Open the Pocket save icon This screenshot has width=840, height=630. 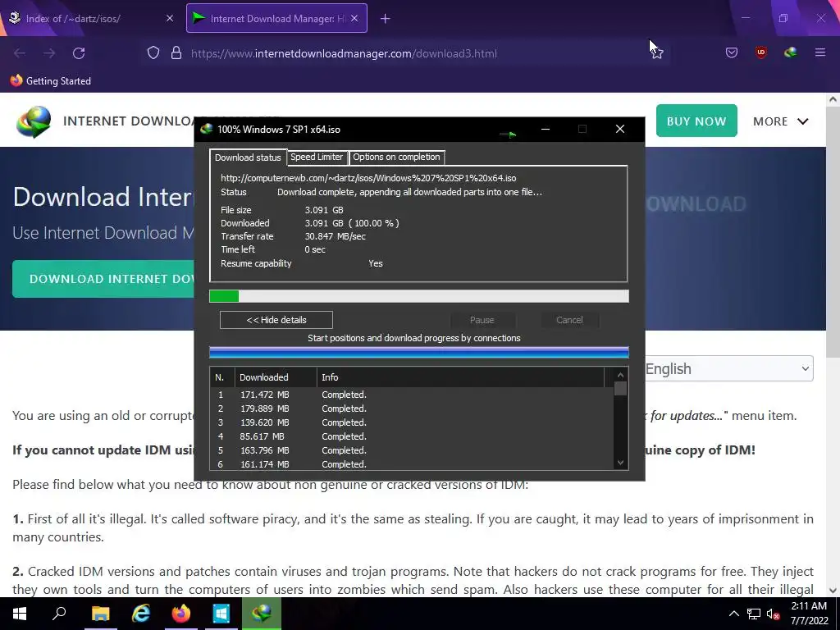(731, 52)
